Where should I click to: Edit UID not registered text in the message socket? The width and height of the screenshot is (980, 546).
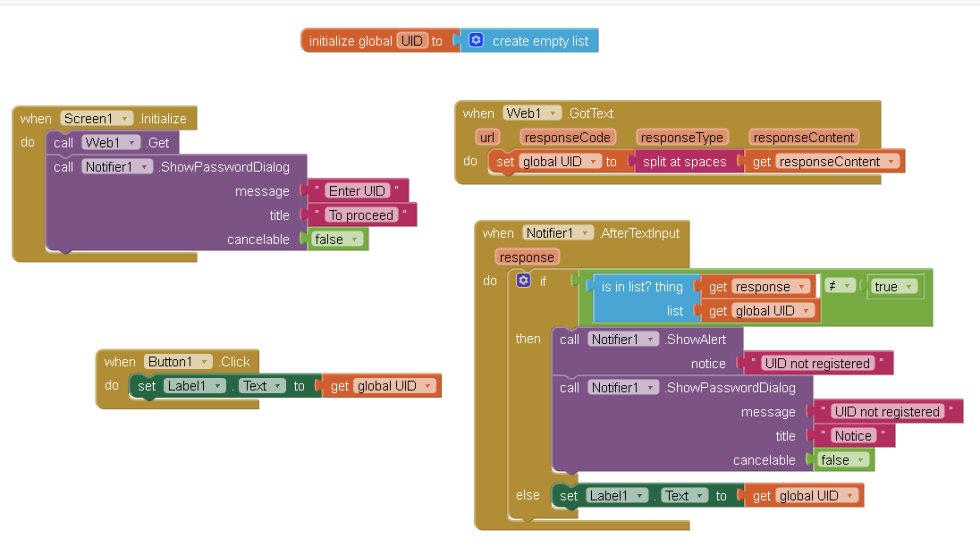point(887,412)
